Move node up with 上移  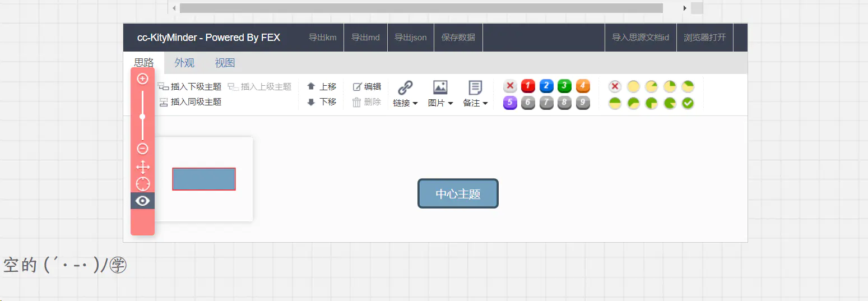pos(322,87)
